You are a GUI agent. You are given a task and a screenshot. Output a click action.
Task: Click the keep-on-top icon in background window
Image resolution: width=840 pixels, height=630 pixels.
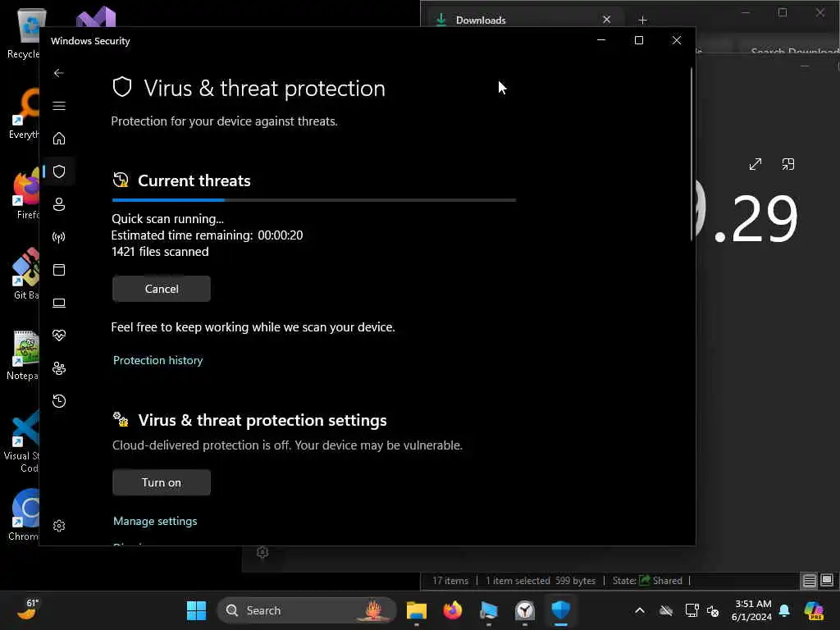(x=788, y=164)
